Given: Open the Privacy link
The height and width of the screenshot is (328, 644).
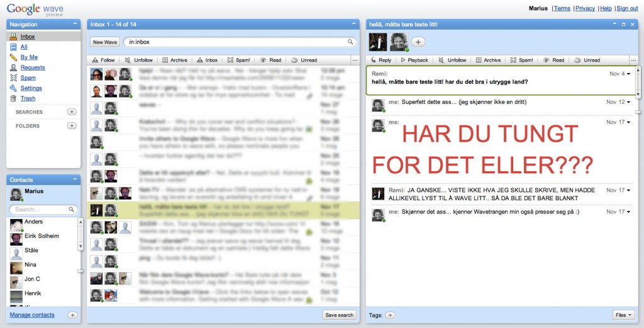Looking at the screenshot, I should [585, 8].
